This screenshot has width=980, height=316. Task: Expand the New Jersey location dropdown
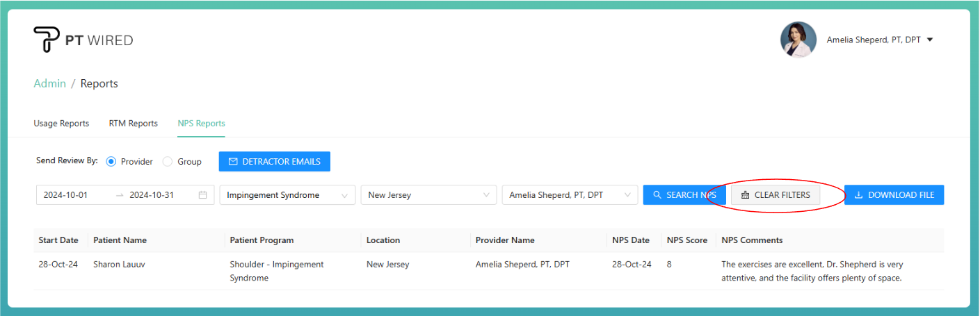pos(428,195)
